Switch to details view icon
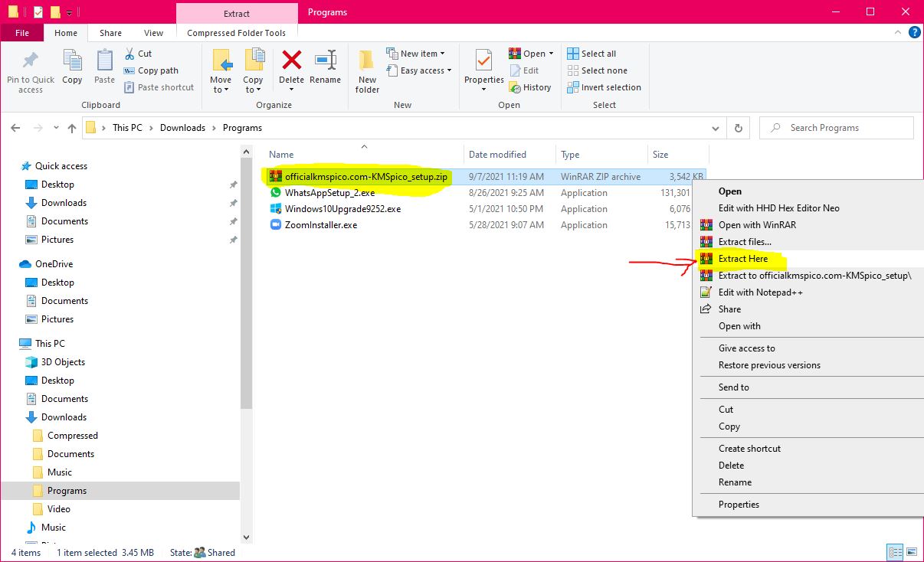The width and height of the screenshot is (924, 562). (894, 552)
